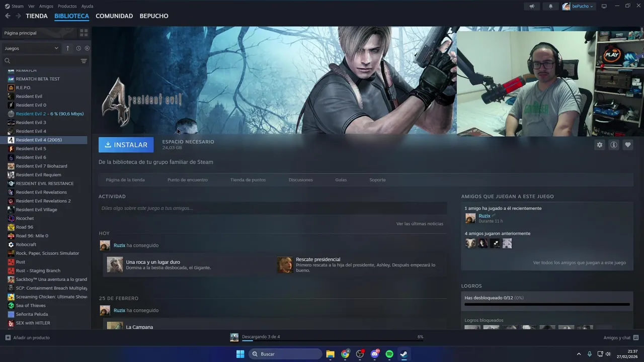
Task: Go to the BEPUCHO profile section
Action: [154, 16]
